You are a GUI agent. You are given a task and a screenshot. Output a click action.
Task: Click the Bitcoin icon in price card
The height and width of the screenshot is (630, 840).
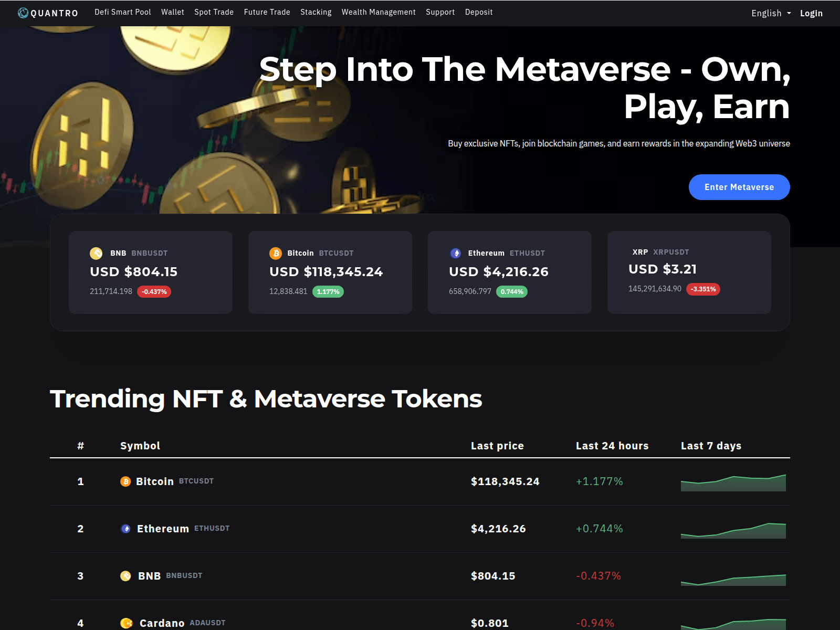tap(276, 253)
